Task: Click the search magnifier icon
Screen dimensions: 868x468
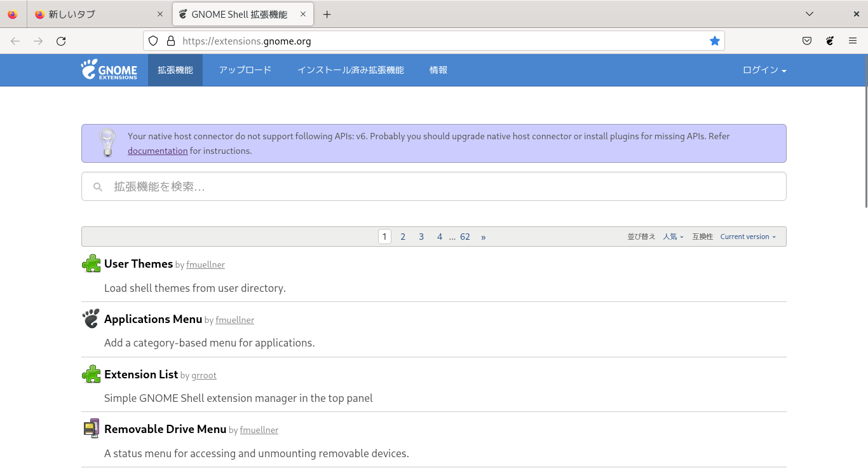Action: (x=98, y=187)
